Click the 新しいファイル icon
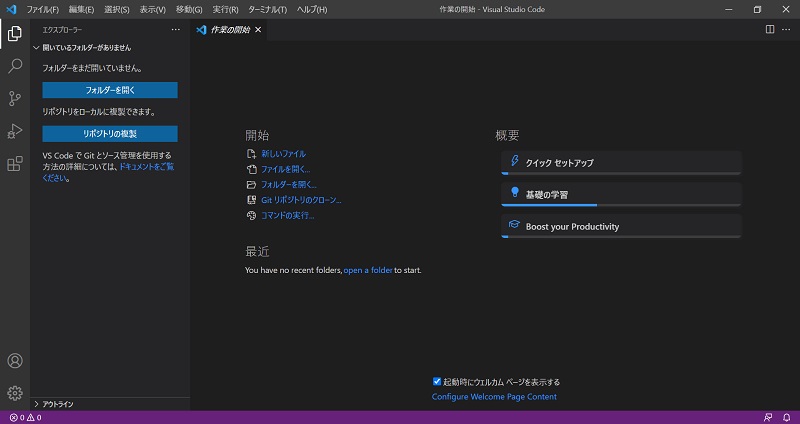 (x=251, y=154)
